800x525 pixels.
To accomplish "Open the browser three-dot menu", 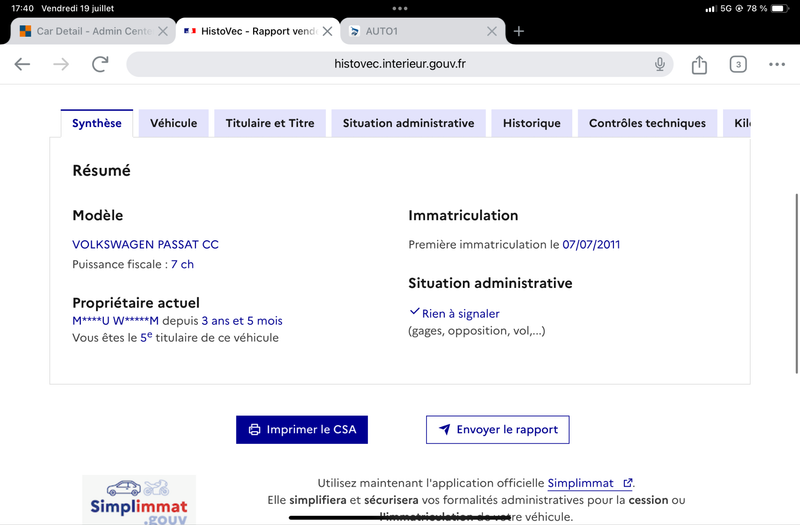I will (x=777, y=64).
